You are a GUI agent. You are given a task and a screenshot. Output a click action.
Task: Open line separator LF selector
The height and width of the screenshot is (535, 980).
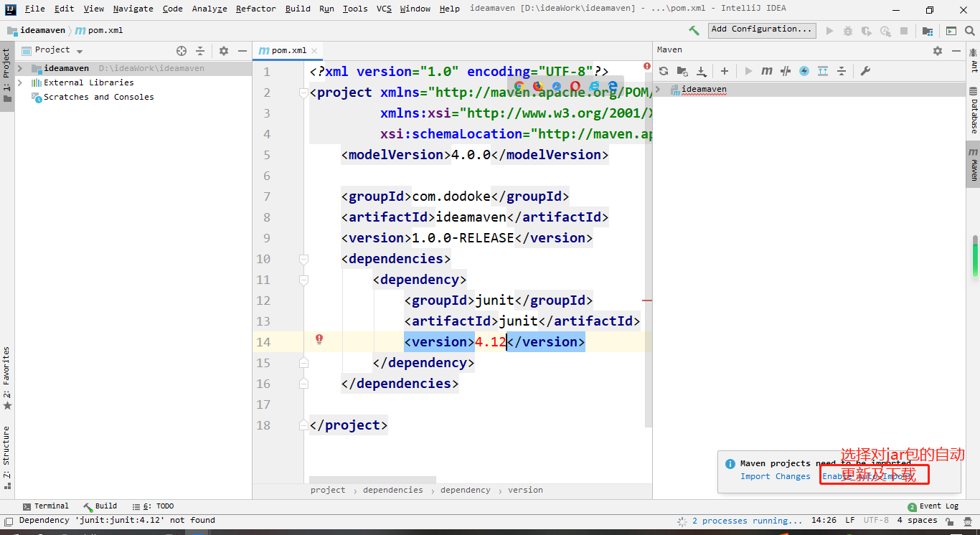[849, 521]
